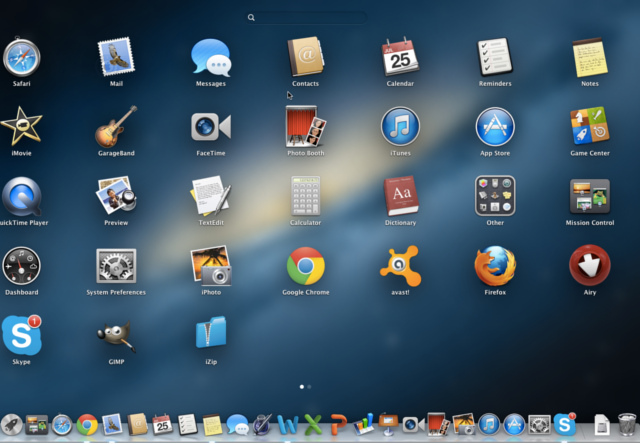This screenshot has width=640, height=444.
Task: Launch Mail from the Launchpad grid
Action: 116,57
